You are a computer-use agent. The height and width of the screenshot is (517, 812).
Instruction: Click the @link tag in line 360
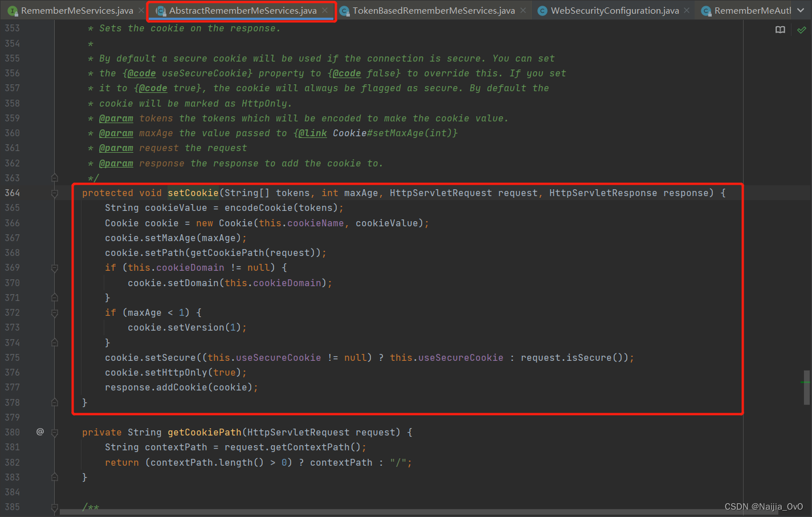point(313,133)
